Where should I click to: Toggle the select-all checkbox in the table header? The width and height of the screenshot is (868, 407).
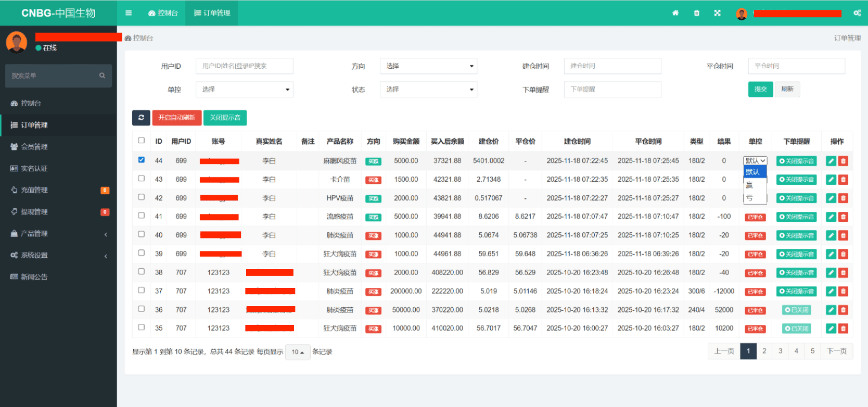(141, 140)
